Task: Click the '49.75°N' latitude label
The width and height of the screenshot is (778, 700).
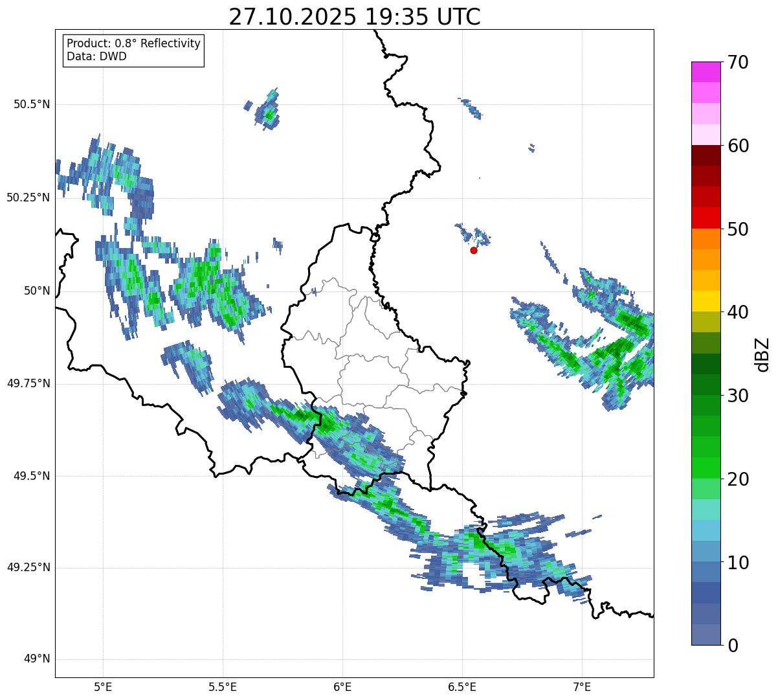Action: [28, 383]
